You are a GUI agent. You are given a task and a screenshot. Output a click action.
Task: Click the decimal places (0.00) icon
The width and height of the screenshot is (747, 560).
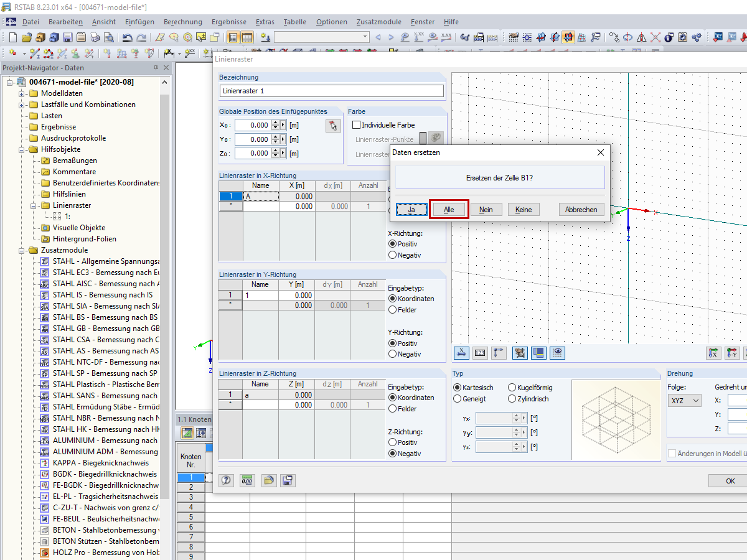coord(247,480)
